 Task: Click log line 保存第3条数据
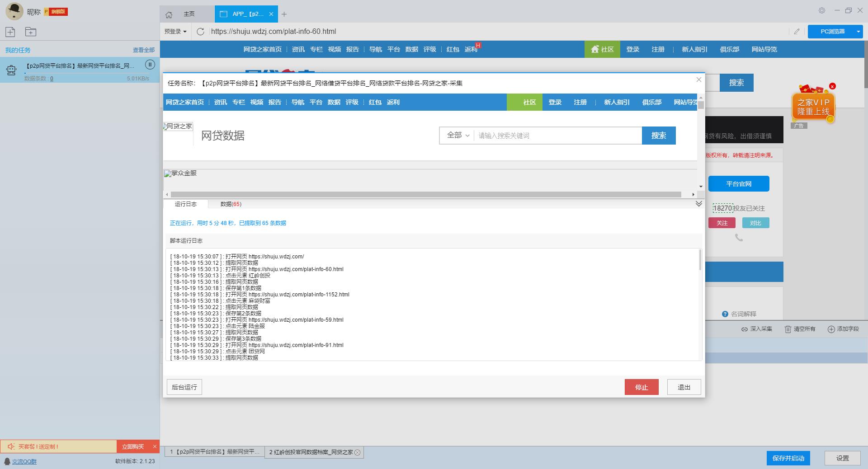[216, 338]
